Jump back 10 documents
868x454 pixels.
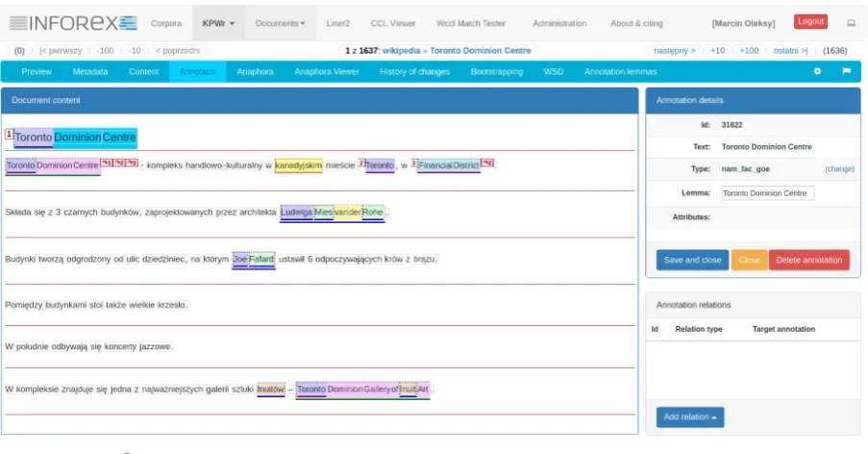(135, 50)
